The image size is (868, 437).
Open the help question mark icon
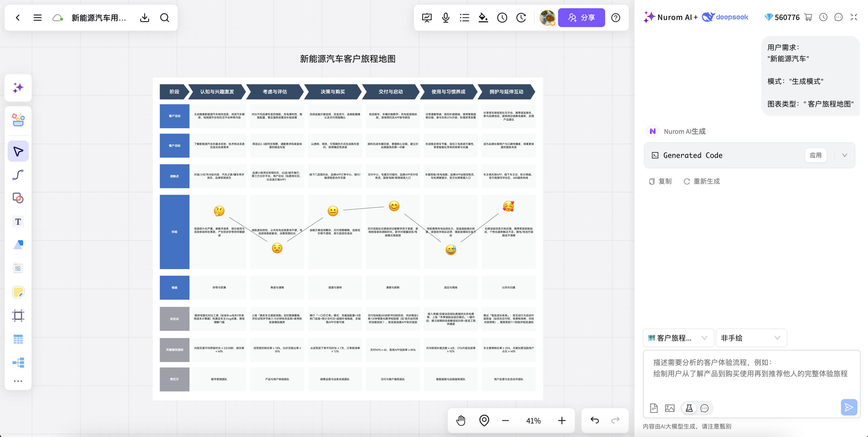click(615, 18)
